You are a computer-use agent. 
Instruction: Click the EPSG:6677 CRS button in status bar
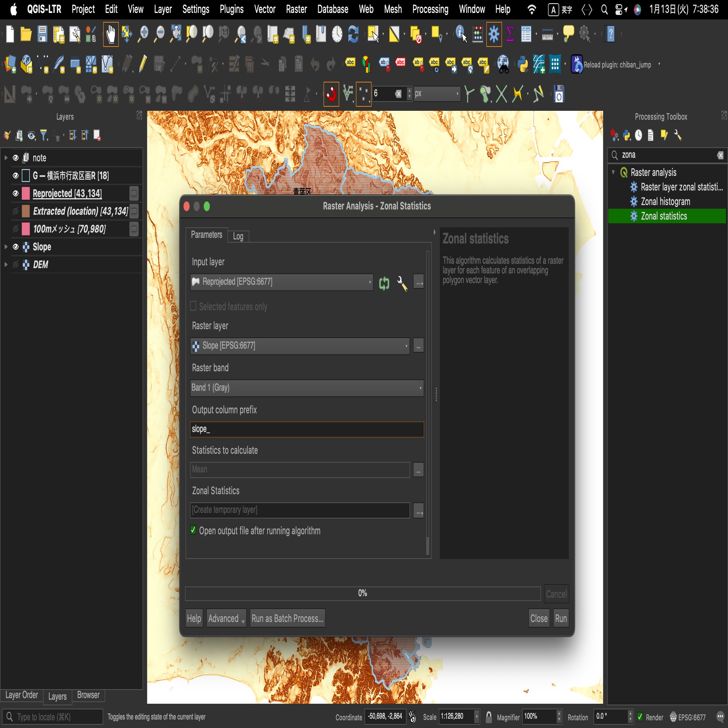pos(688,717)
